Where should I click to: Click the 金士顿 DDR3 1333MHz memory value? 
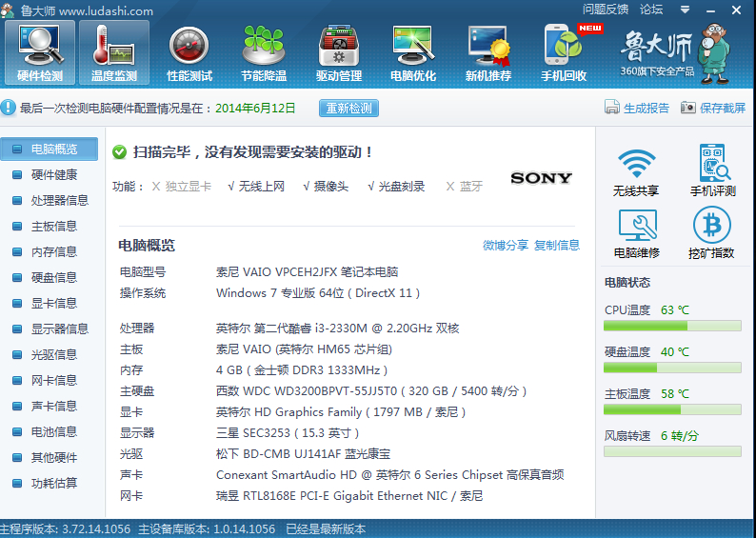point(302,370)
